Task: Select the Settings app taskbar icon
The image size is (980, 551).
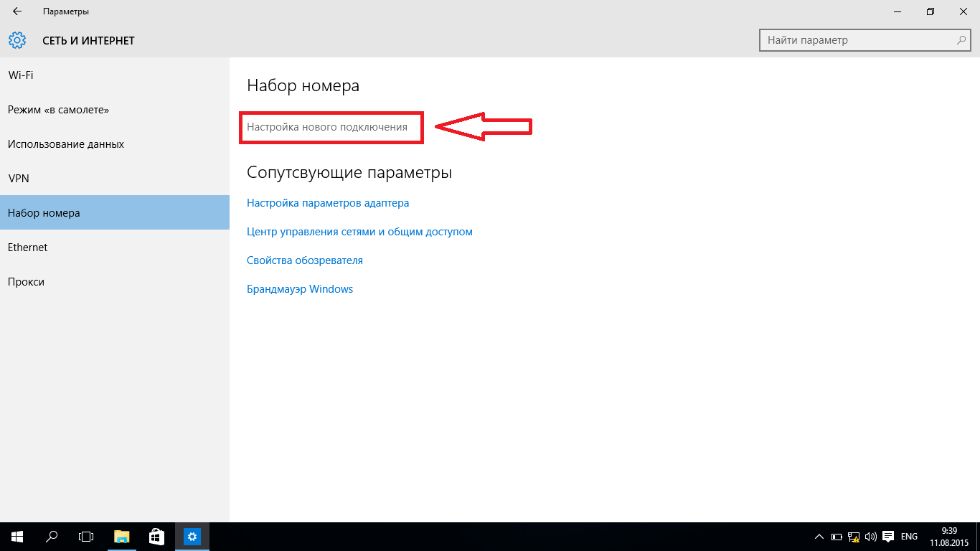Action: pos(192,536)
